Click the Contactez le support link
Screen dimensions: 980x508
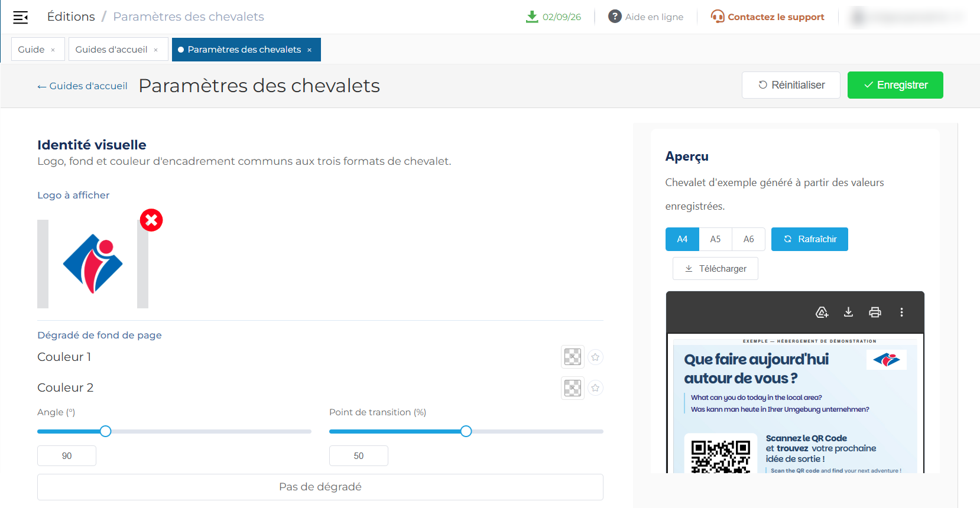tap(776, 17)
